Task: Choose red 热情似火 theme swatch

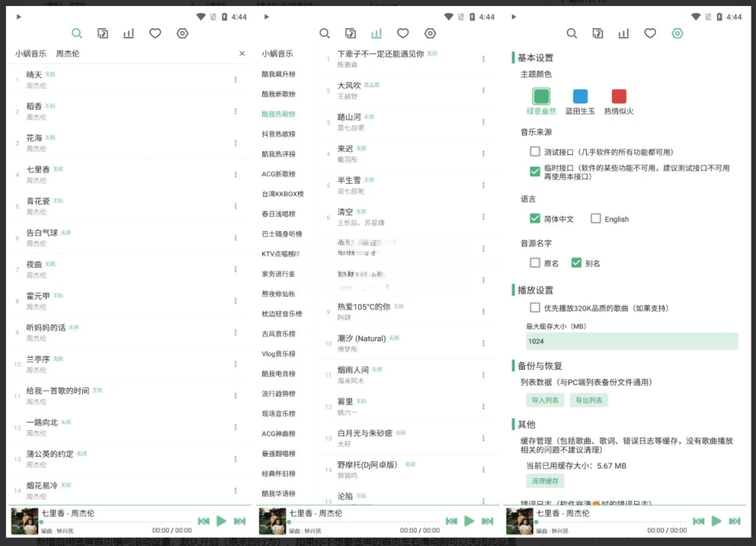Action: tap(619, 97)
